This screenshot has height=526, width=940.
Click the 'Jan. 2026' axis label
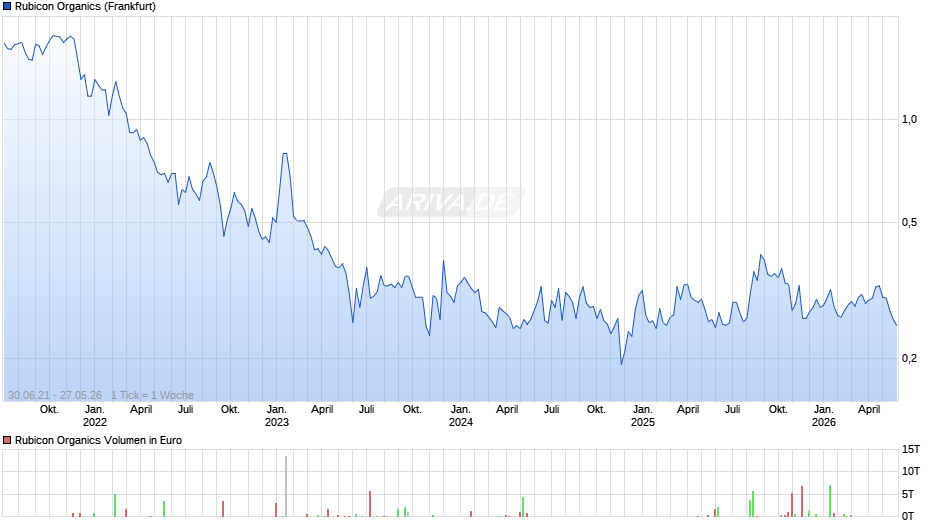(824, 416)
